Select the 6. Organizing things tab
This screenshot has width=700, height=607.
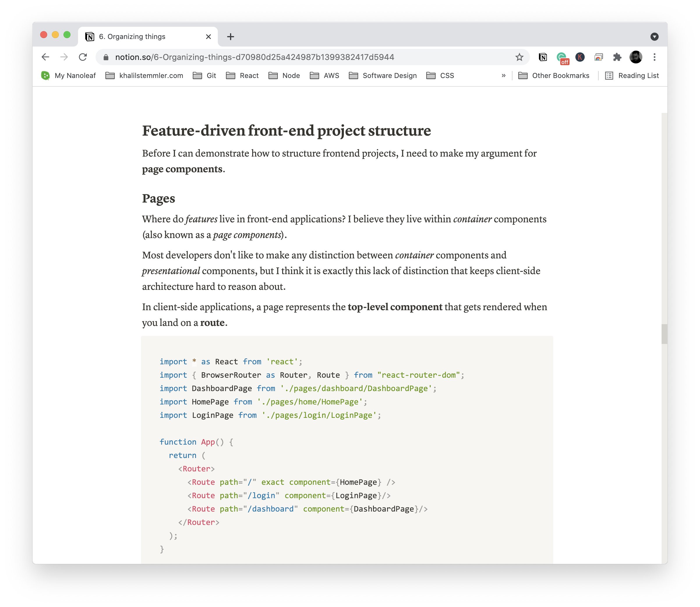pos(142,37)
